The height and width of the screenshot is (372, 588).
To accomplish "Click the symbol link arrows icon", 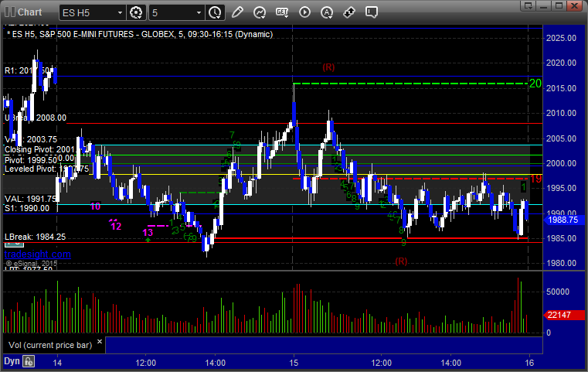I will point(349,12).
